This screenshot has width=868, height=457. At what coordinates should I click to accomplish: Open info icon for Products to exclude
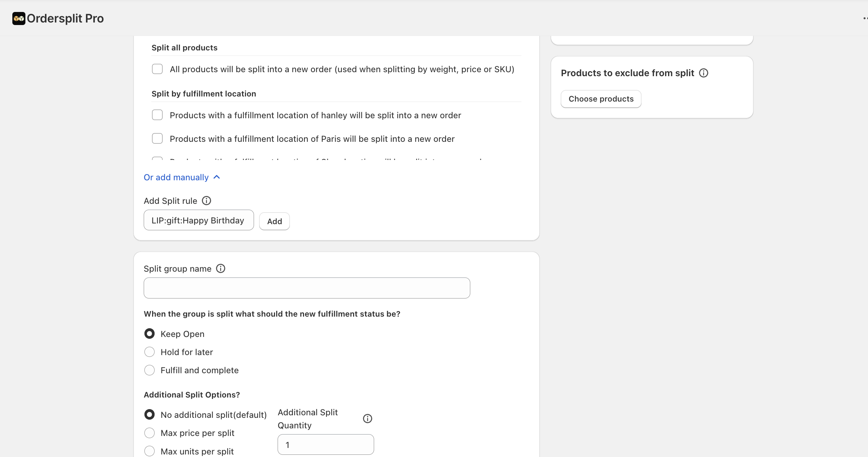point(704,73)
